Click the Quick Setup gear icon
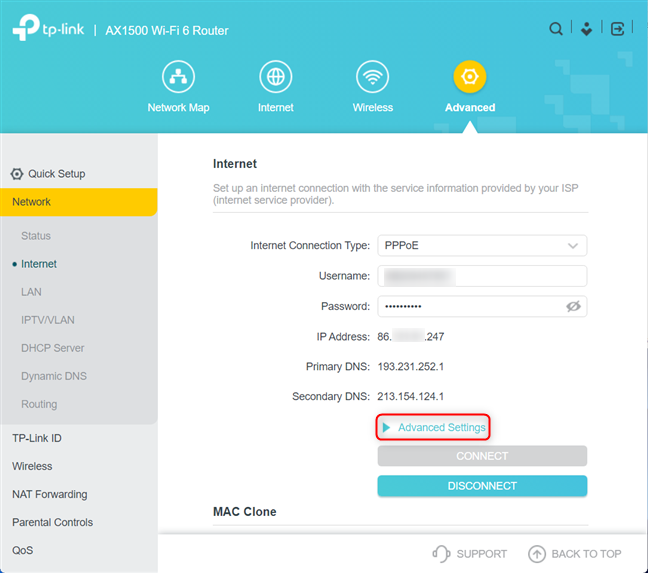 (17, 174)
